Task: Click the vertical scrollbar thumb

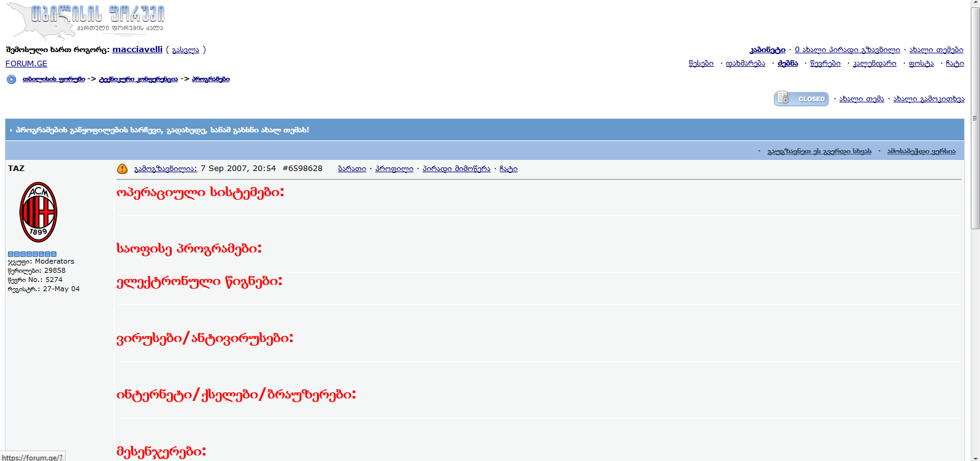Action: pos(975,118)
